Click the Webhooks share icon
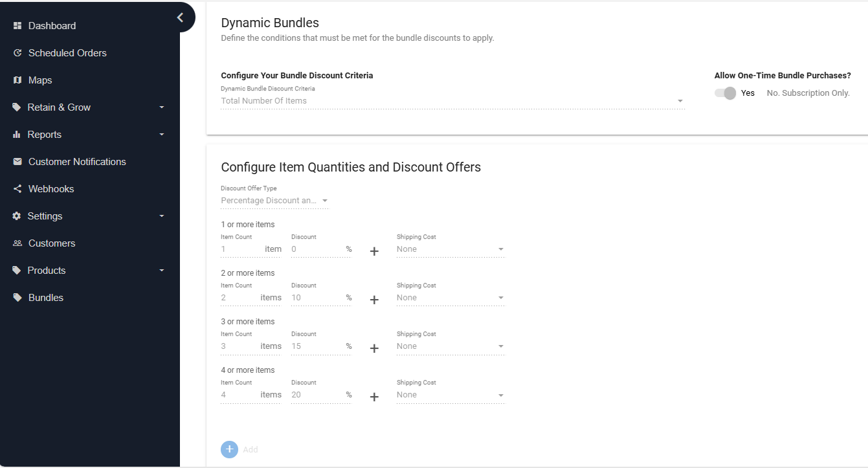Image resolution: width=868 pixels, height=468 pixels. [x=17, y=189]
